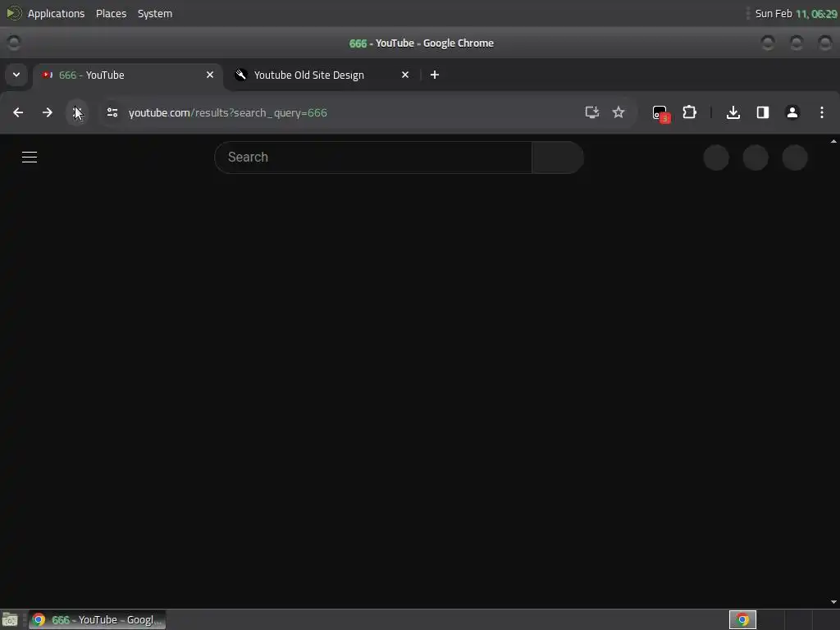This screenshot has width=840, height=630.
Task: Focus the YouTube Search field
Action: point(373,157)
